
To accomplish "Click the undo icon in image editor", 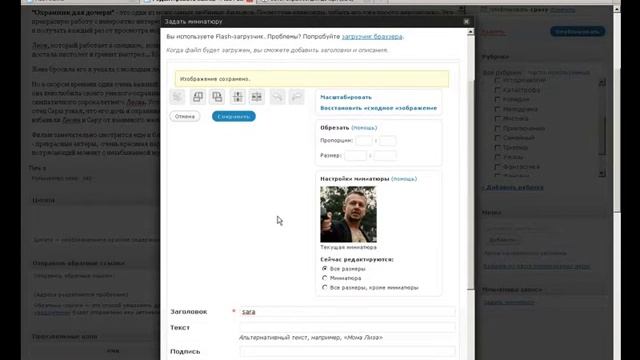I will click(x=278, y=97).
